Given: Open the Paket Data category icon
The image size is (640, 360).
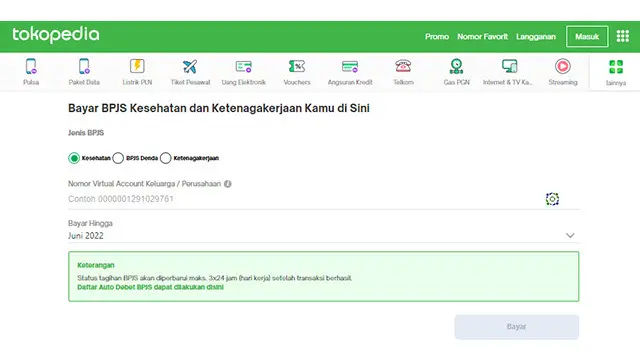Looking at the screenshot, I should pyautogui.click(x=84, y=67).
